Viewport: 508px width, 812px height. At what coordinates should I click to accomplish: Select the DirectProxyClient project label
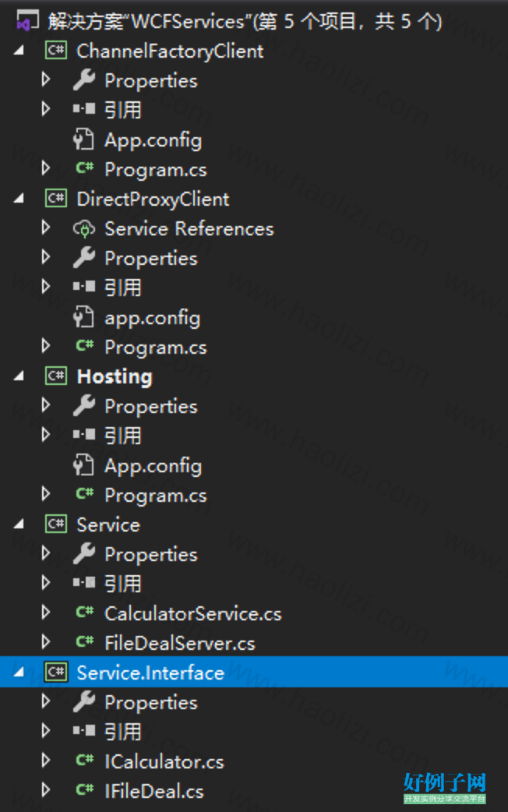[153, 199]
